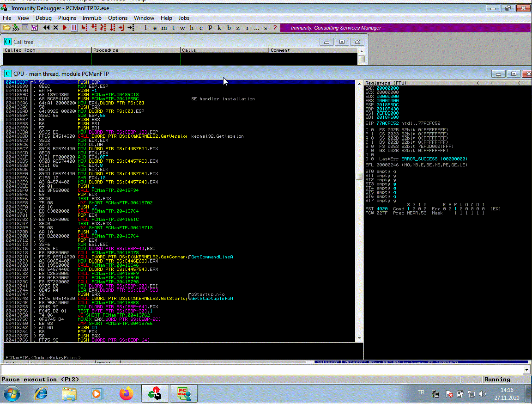The height and width of the screenshot is (404, 532).
Task: Click the CPU disassembly scrollbar down arrow
Action: pos(359,338)
